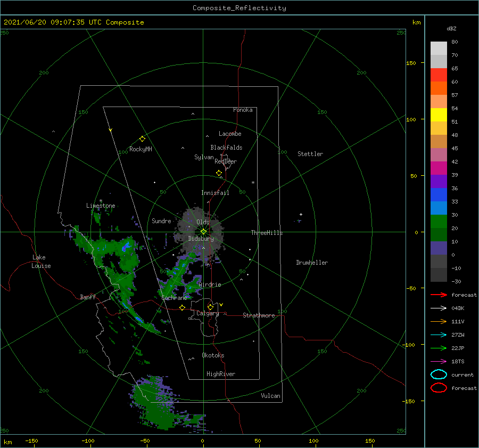Click the Olds label
479x448 pixels.
point(203,222)
